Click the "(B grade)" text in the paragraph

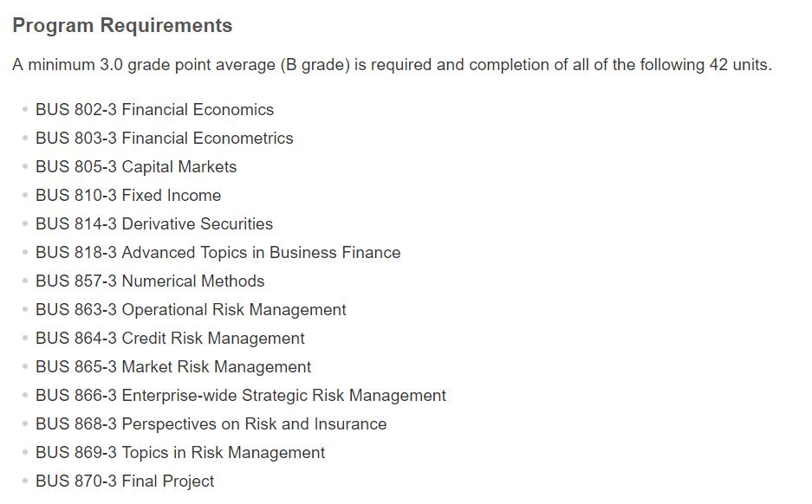coord(315,65)
